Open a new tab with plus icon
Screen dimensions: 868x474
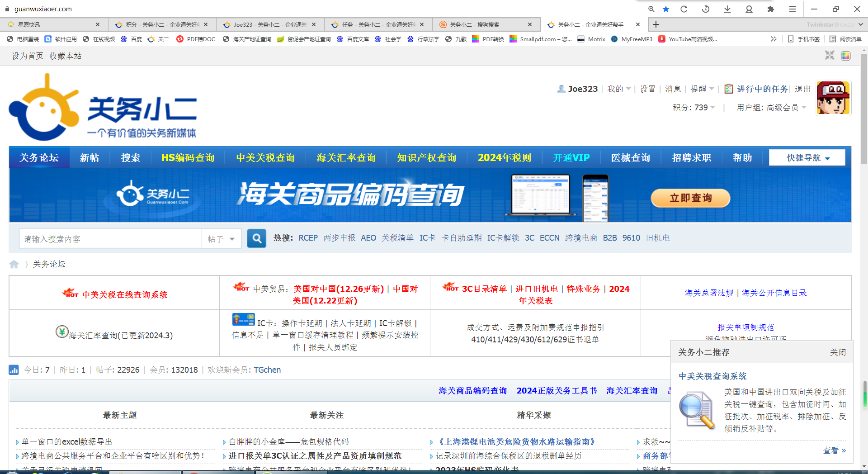(656, 24)
